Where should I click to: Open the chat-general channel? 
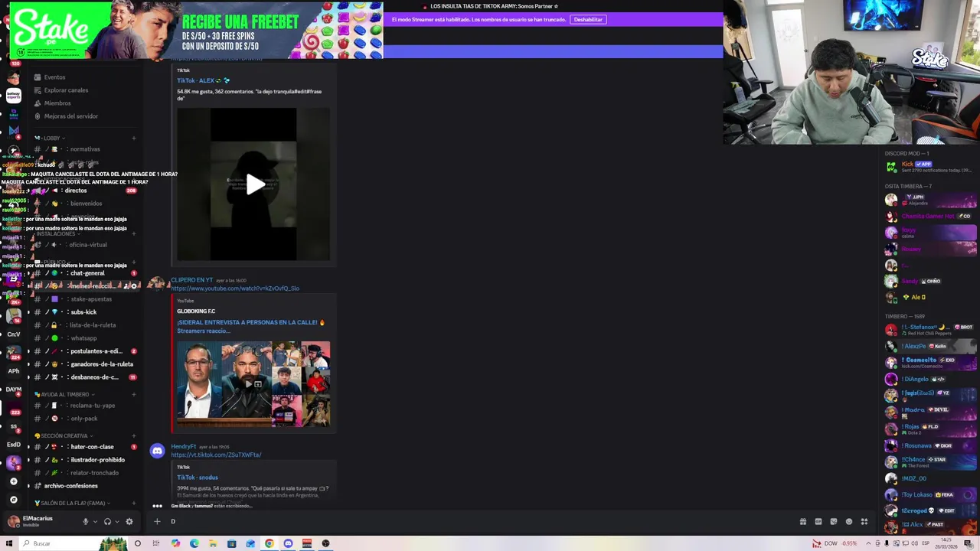point(87,273)
